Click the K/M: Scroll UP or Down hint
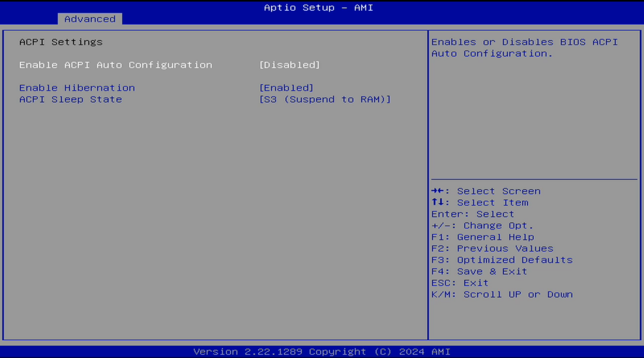 click(501, 295)
